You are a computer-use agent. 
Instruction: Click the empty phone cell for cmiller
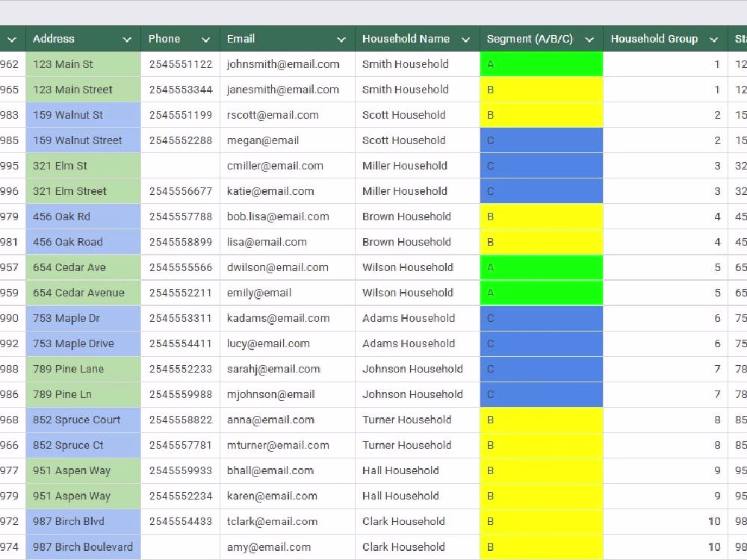(x=181, y=166)
